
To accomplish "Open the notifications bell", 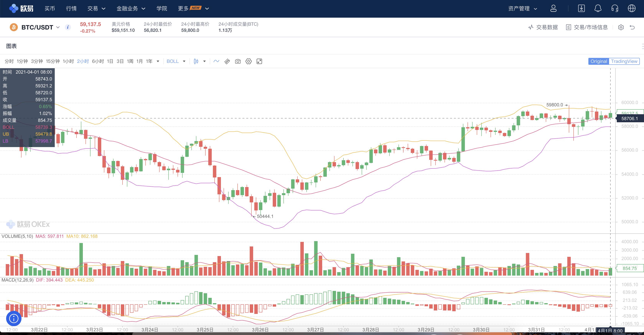I will click(598, 8).
